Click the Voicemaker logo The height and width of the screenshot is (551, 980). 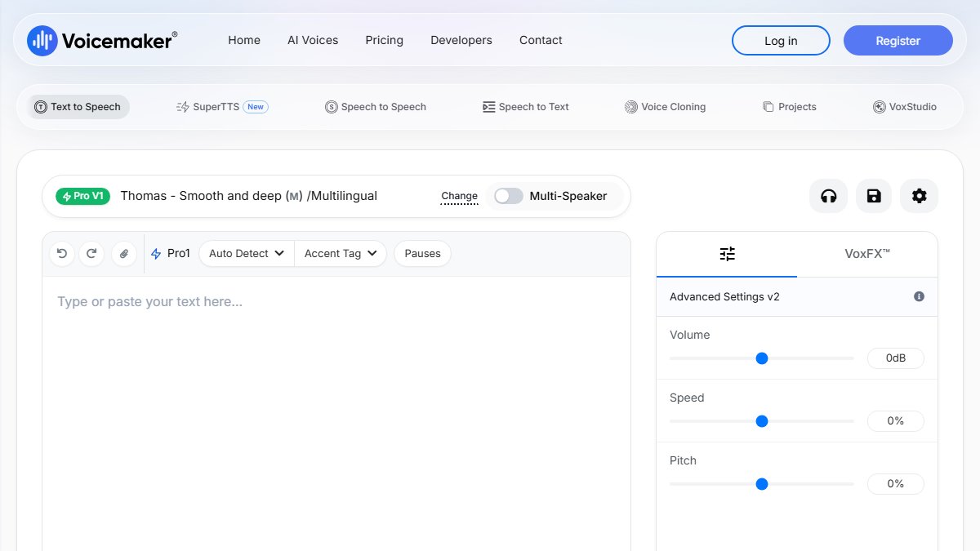click(102, 41)
